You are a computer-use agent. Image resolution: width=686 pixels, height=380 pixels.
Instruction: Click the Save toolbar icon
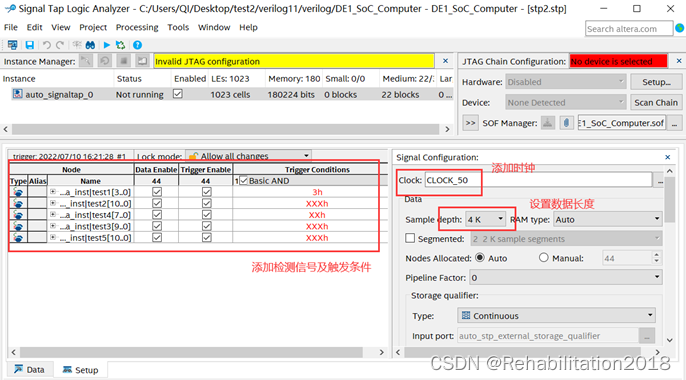(x=29, y=45)
